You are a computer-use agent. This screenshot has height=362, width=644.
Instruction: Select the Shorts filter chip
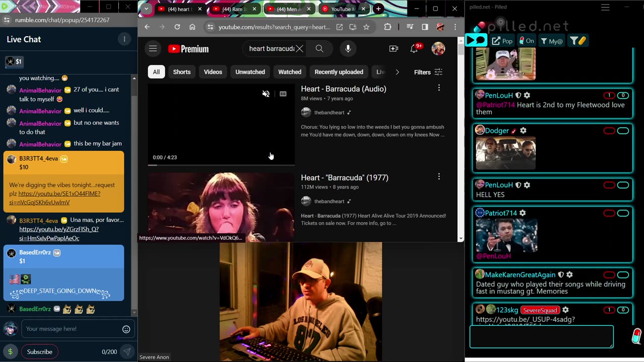pyautogui.click(x=182, y=72)
